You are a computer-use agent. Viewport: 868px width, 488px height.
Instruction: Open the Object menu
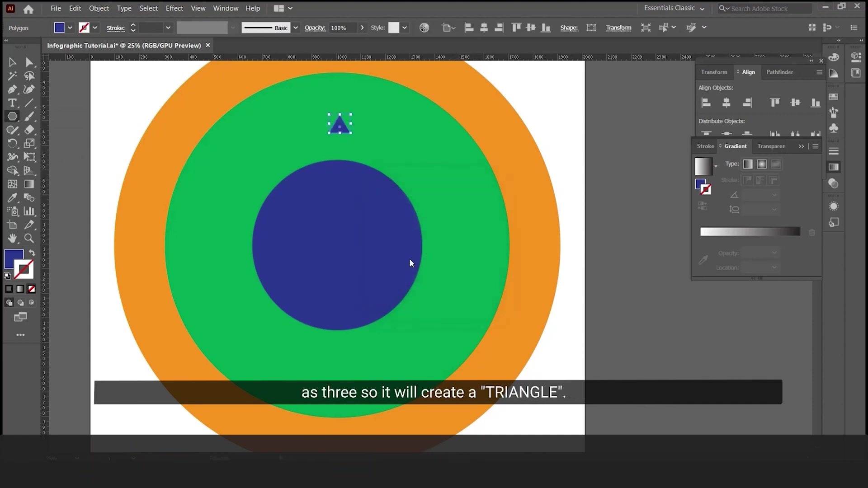(x=99, y=8)
